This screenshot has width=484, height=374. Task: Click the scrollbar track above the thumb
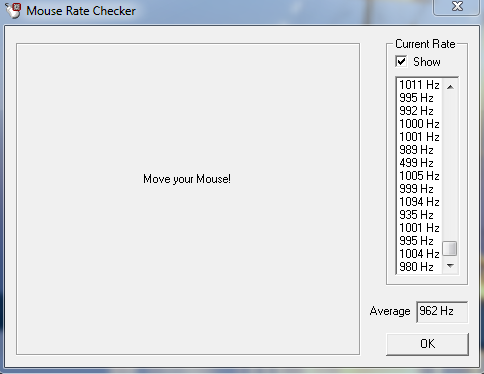450,168
